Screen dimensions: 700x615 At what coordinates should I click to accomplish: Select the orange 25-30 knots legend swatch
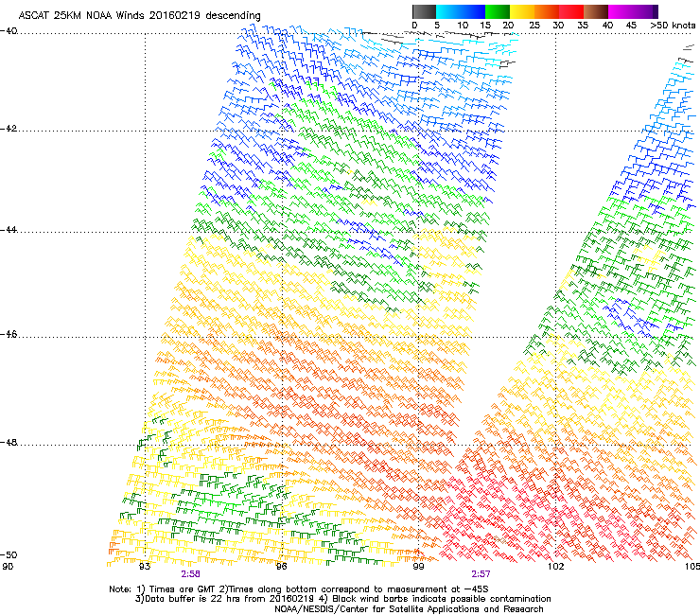tap(547, 11)
